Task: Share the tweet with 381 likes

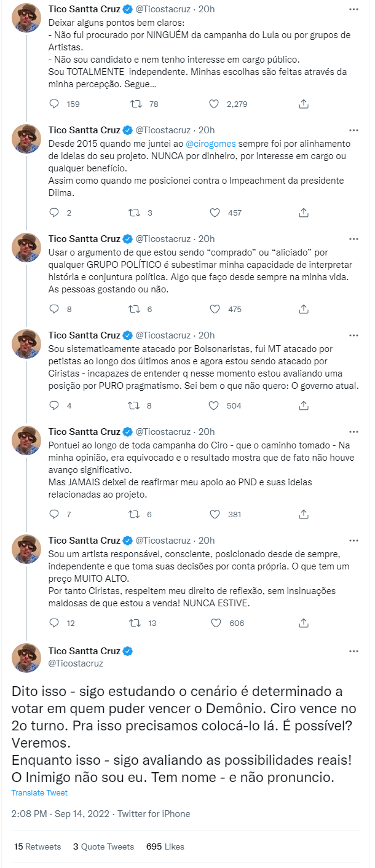Action: (x=303, y=514)
